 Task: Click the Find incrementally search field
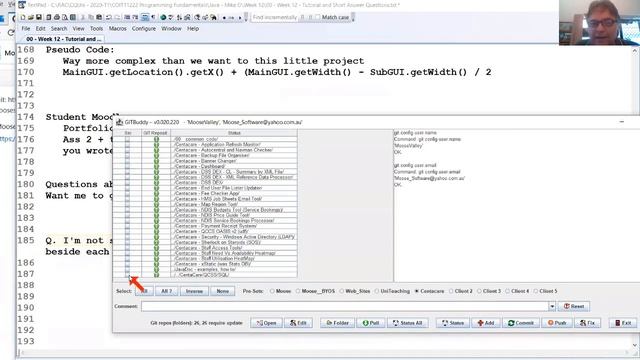(x=275, y=17)
